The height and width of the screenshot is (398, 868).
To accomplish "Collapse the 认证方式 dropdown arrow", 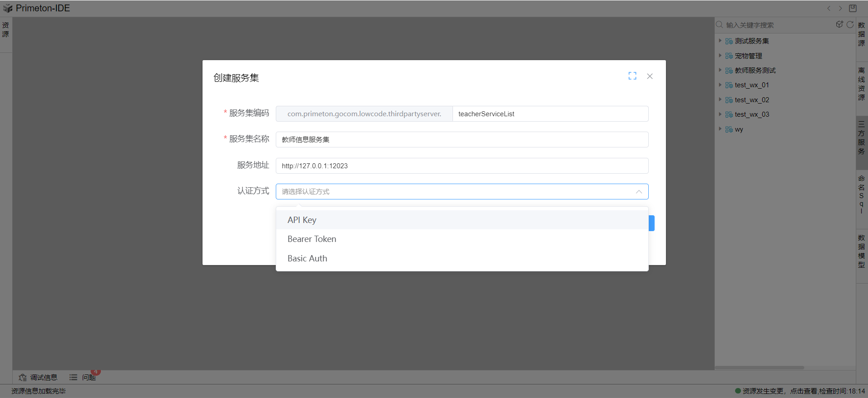I will click(x=638, y=192).
